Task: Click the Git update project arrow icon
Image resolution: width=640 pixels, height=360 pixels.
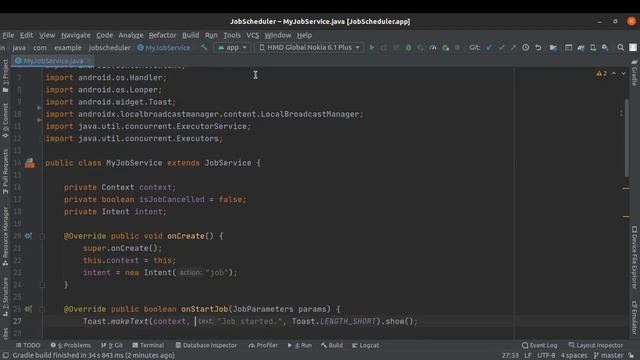Action: (489, 48)
